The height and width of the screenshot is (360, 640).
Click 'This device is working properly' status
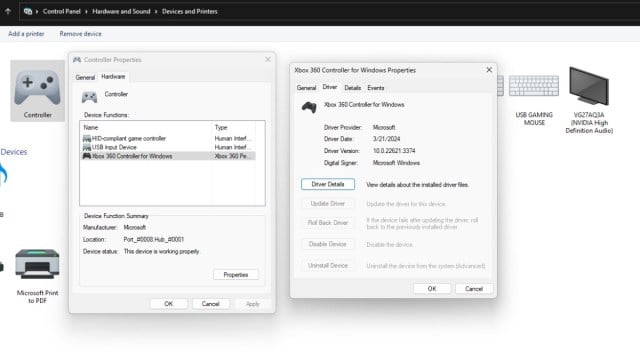(x=162, y=251)
